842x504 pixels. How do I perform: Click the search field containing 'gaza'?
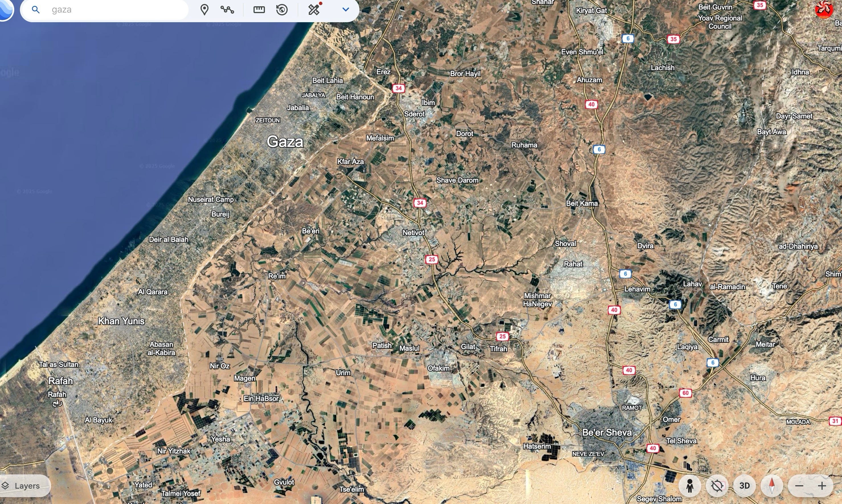coord(104,9)
